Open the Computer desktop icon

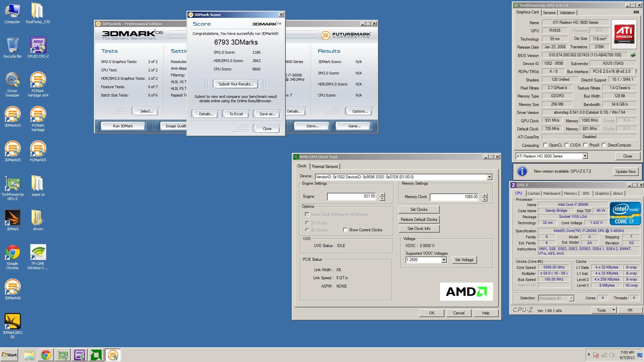coord(12,13)
